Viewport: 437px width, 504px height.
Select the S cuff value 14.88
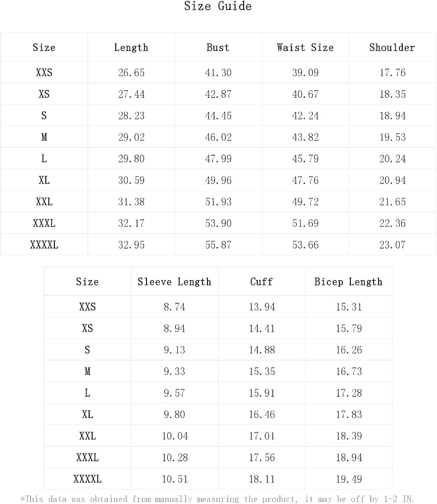pos(262,350)
